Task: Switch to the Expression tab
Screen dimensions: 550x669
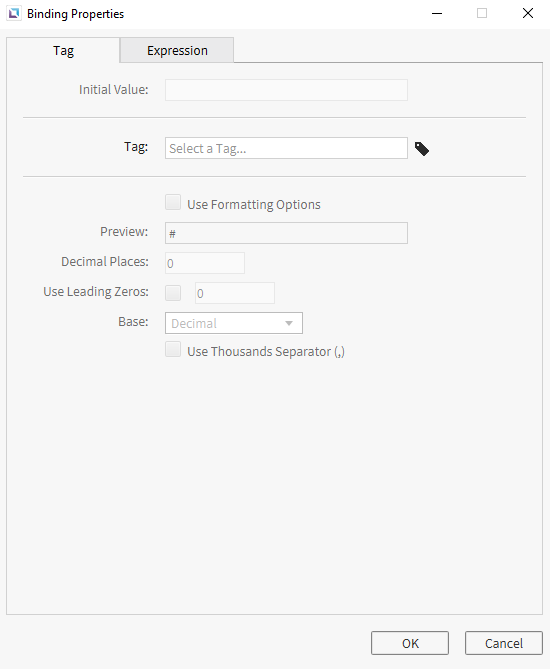Action: pyautogui.click(x=177, y=50)
